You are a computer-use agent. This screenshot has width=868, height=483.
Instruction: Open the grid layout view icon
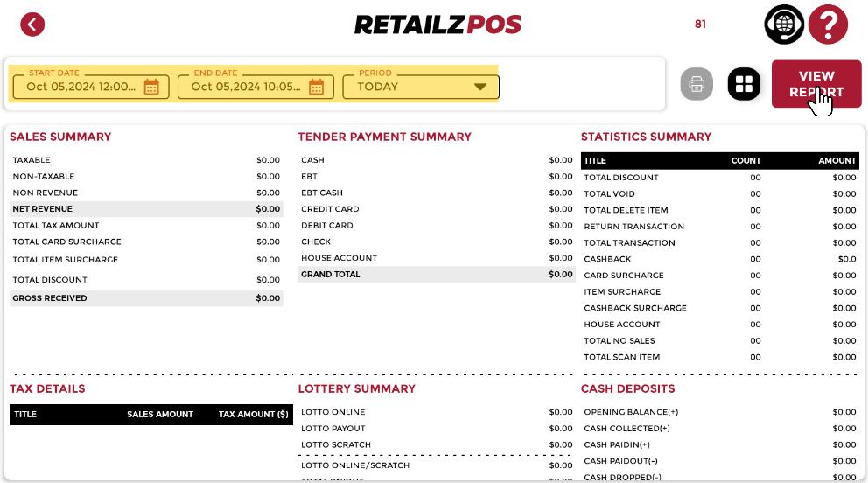coord(744,84)
